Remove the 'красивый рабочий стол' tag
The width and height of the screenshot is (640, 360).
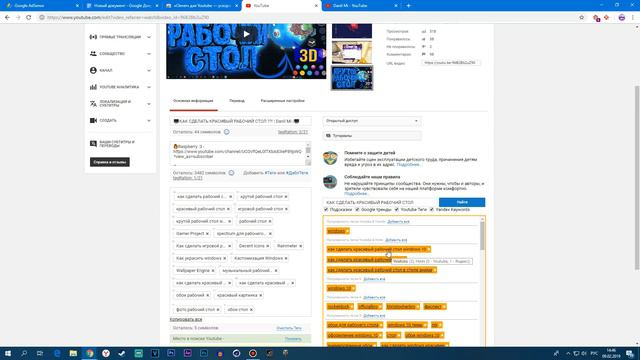point(228,209)
